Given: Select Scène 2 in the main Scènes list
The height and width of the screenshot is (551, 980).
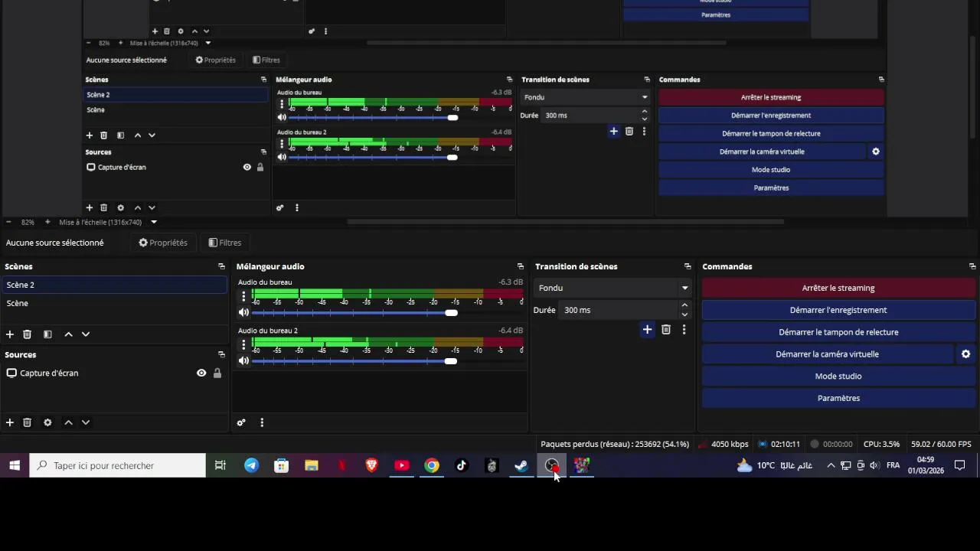Looking at the screenshot, I should click(113, 285).
